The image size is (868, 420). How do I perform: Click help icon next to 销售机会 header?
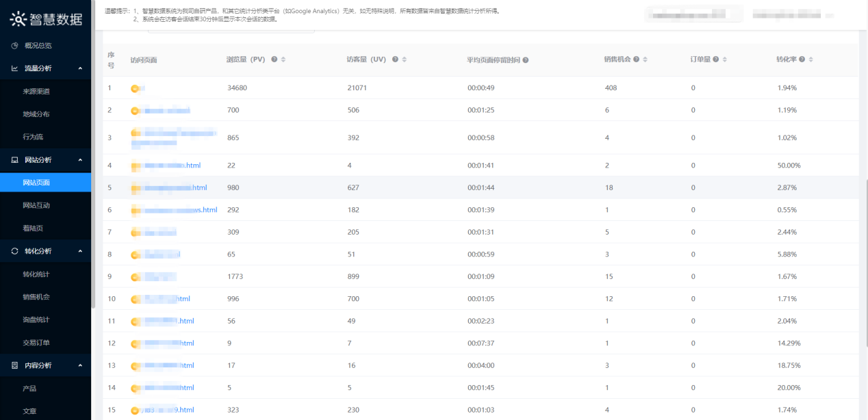coord(637,60)
